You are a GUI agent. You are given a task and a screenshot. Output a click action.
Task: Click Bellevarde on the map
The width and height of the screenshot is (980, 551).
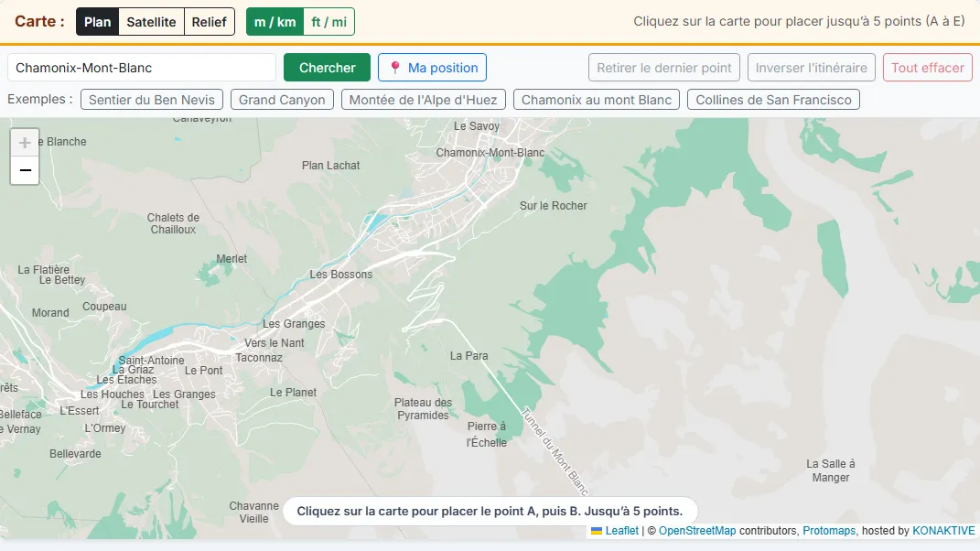tap(75, 454)
